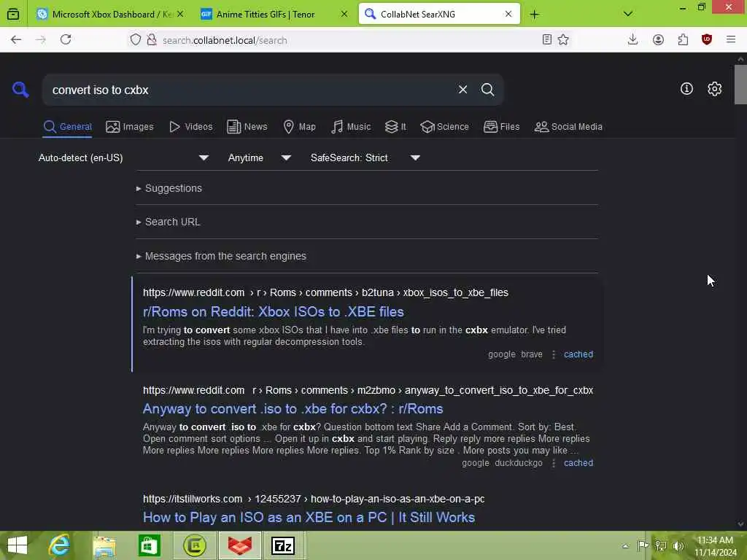Toggle reader view in address bar
This screenshot has height=560, width=747.
point(547,39)
